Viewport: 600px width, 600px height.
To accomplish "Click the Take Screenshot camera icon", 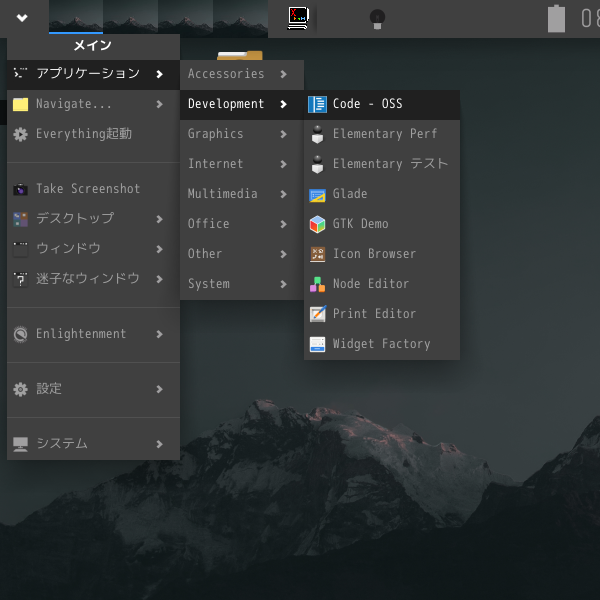I will coord(20,189).
